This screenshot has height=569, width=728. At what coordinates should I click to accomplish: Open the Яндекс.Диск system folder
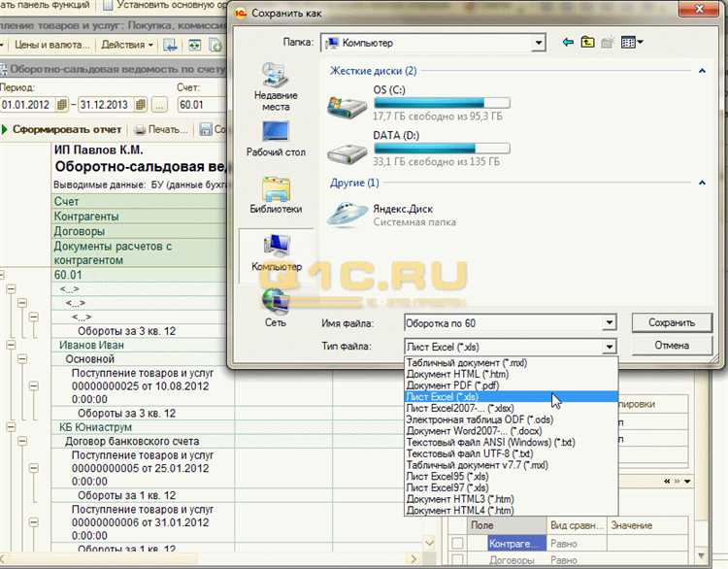(403, 208)
